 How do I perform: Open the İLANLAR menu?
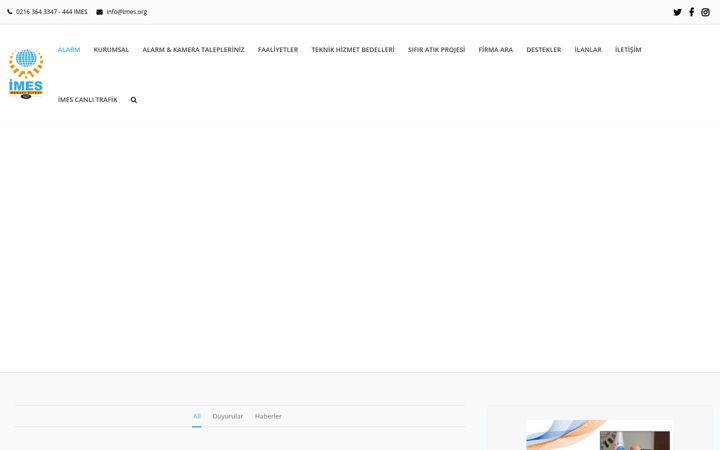click(x=588, y=50)
